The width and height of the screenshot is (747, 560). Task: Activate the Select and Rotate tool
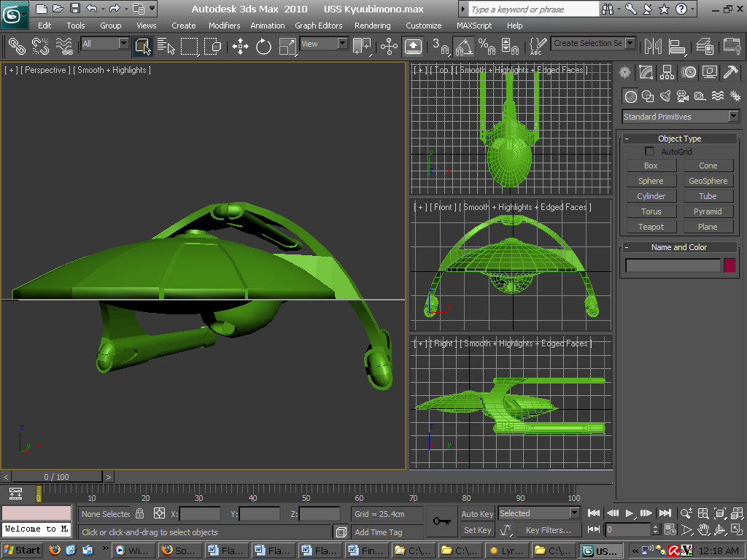[x=263, y=46]
